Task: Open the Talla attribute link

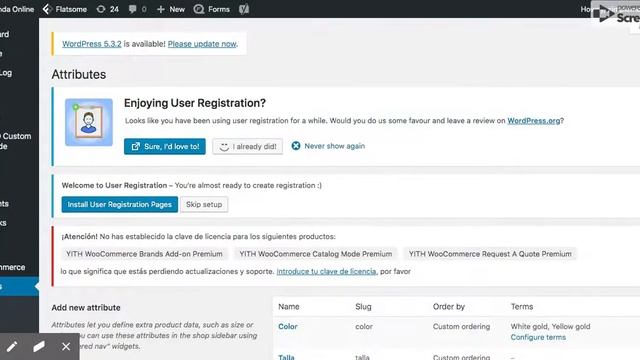Action: (286, 357)
